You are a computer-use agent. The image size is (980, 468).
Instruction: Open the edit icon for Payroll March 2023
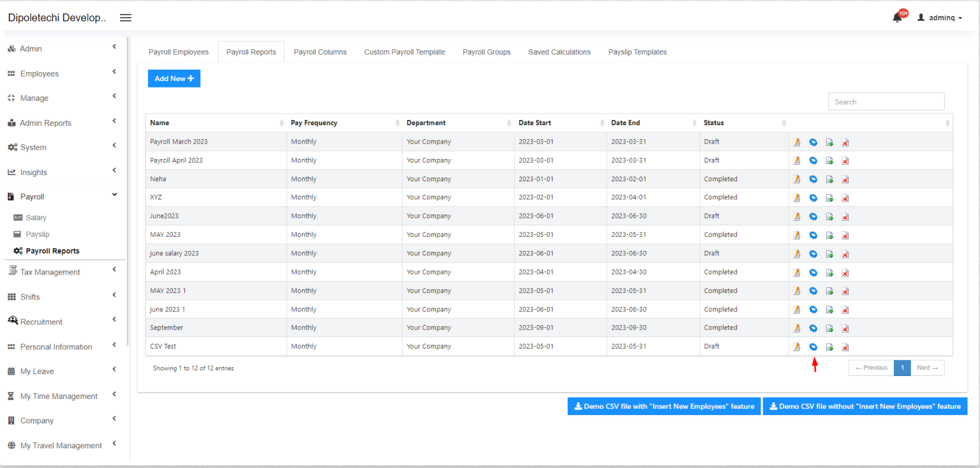pos(797,142)
